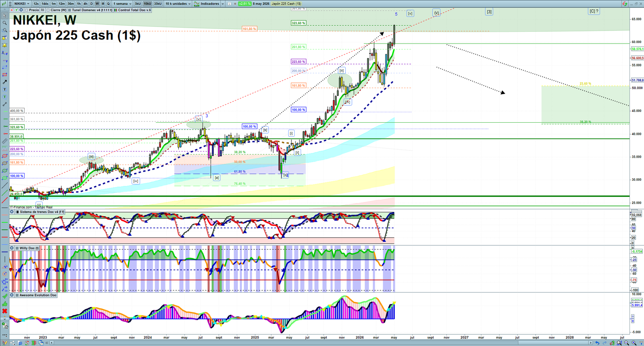Select the cursor pointer tool

tap(4, 15)
